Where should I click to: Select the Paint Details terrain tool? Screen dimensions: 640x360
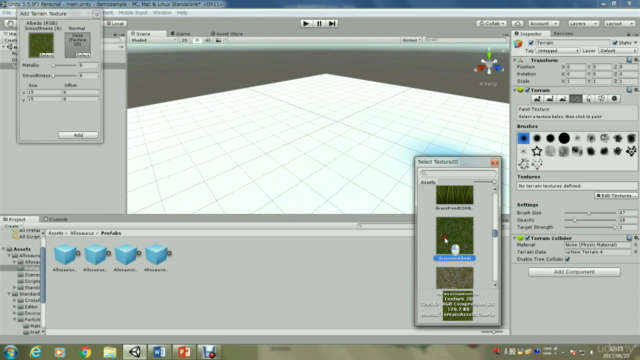601,99
